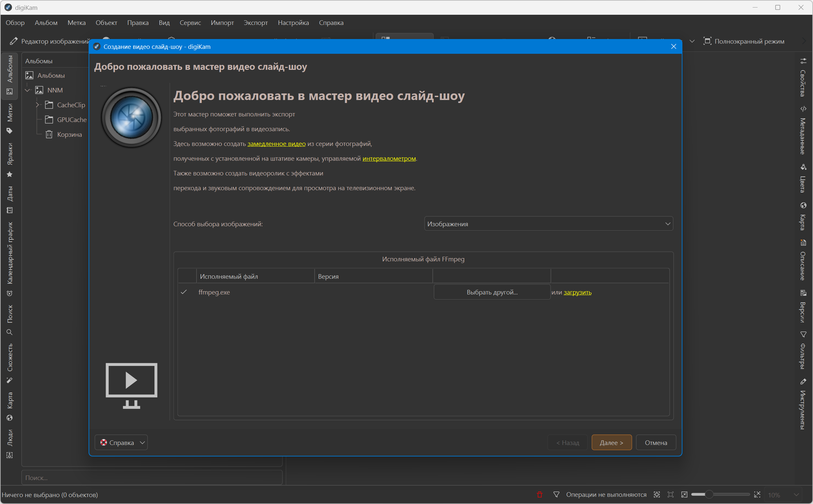This screenshot has height=504, width=813.
Task: Toggle Полноэкранный режим fullscreen mode
Action: coord(744,41)
